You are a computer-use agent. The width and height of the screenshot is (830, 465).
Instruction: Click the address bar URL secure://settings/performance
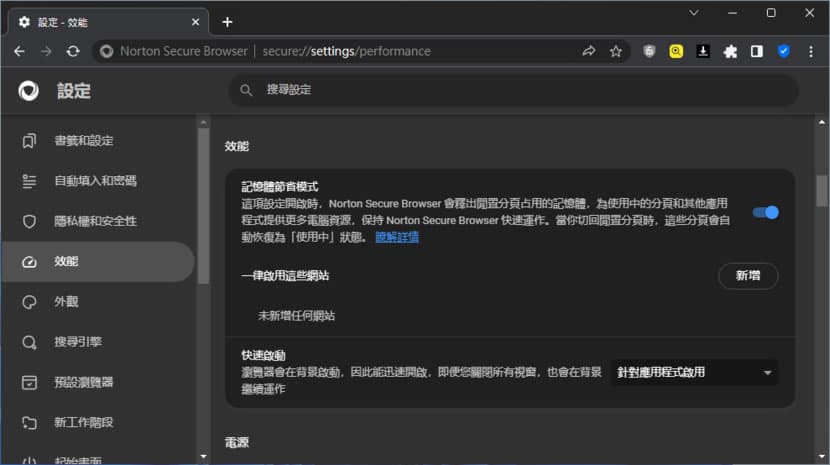pos(347,51)
